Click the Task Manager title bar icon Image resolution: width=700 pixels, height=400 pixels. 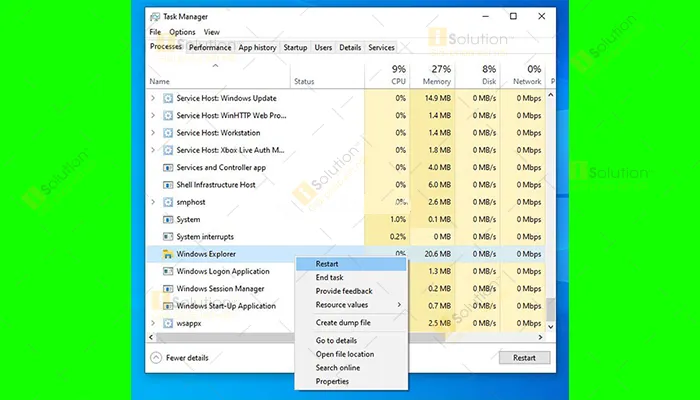pos(155,17)
